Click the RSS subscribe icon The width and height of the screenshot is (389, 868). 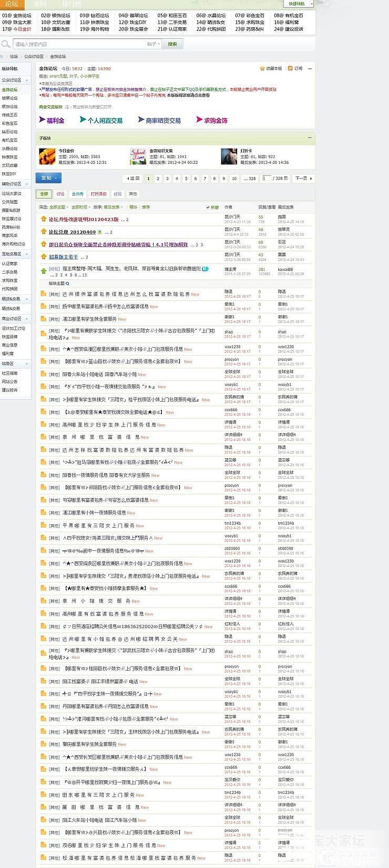point(290,68)
